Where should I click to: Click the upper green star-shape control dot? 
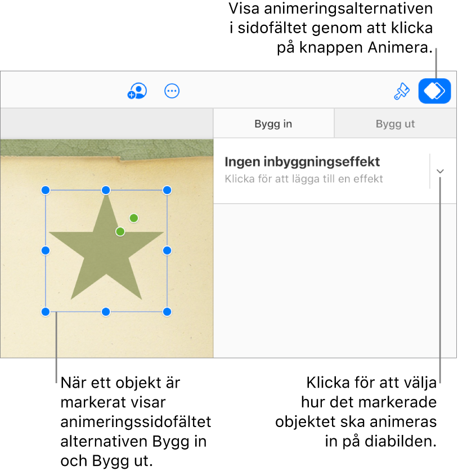133,218
